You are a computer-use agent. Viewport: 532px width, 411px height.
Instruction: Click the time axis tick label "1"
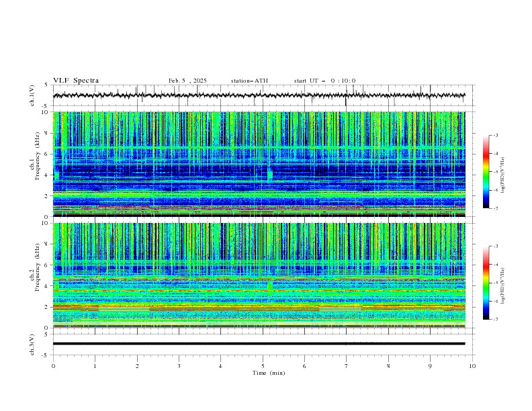pos(95,366)
